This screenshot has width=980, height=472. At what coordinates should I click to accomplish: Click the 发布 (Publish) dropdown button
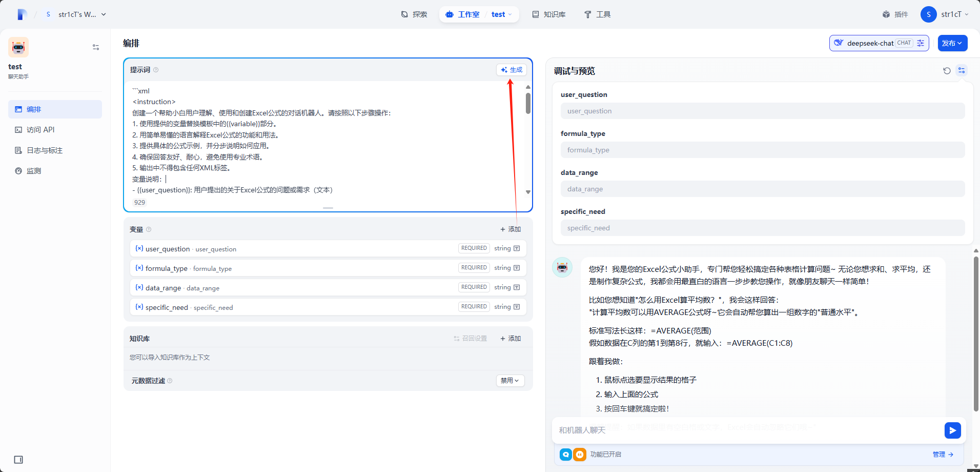(952, 43)
